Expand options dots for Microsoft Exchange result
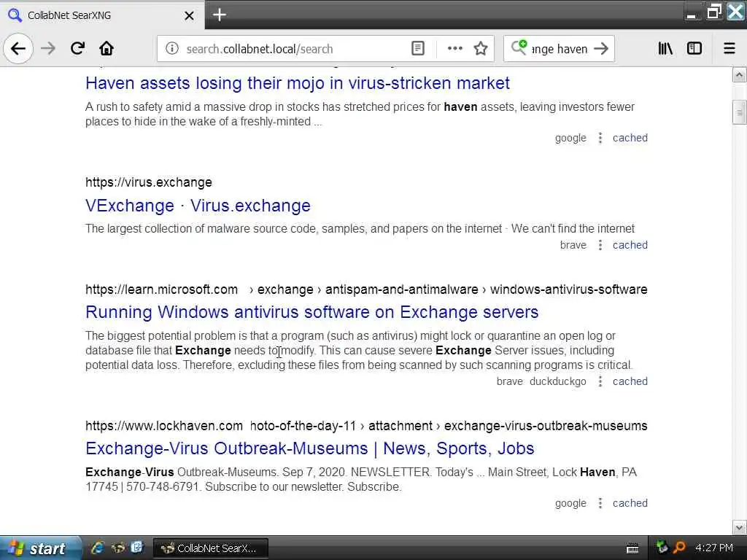 600,381
